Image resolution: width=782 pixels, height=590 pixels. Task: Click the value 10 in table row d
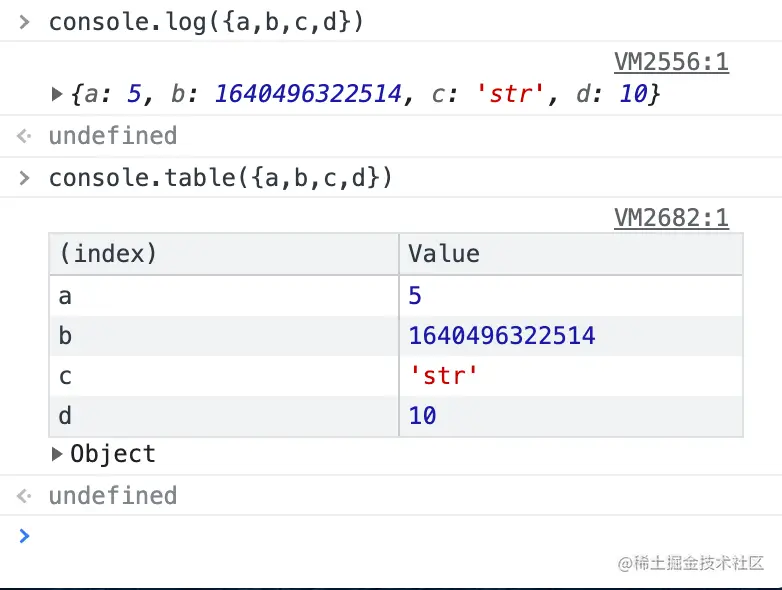(423, 416)
